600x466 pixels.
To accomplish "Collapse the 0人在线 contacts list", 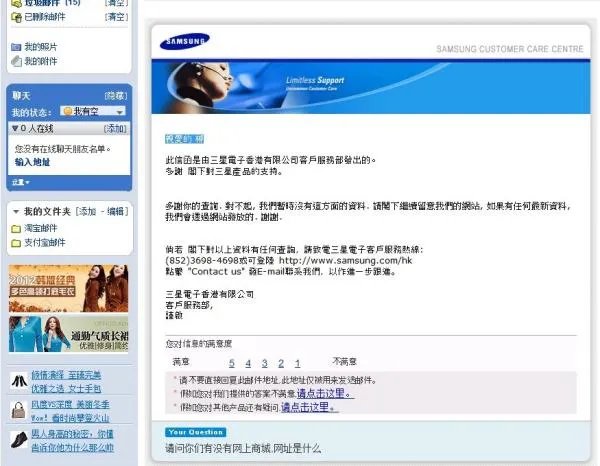I will tap(15, 129).
